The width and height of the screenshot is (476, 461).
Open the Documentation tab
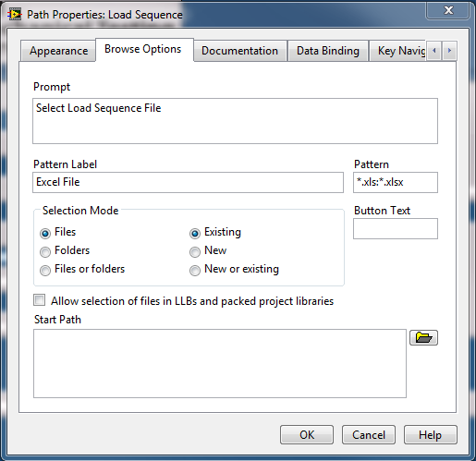239,51
